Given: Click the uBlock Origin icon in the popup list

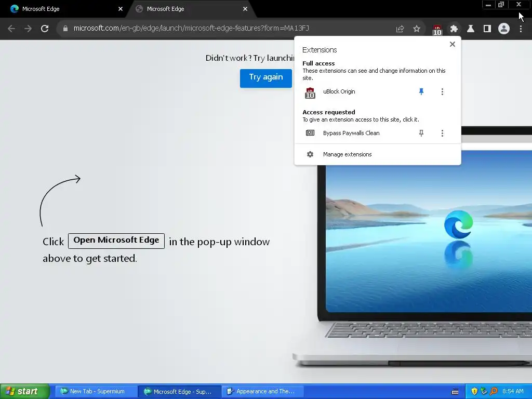Looking at the screenshot, I should click(310, 92).
